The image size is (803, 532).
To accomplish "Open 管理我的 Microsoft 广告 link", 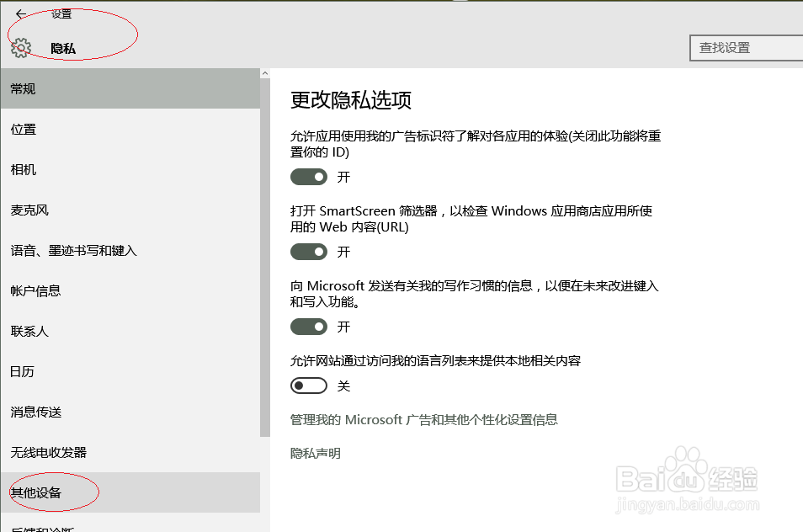I will [x=423, y=420].
